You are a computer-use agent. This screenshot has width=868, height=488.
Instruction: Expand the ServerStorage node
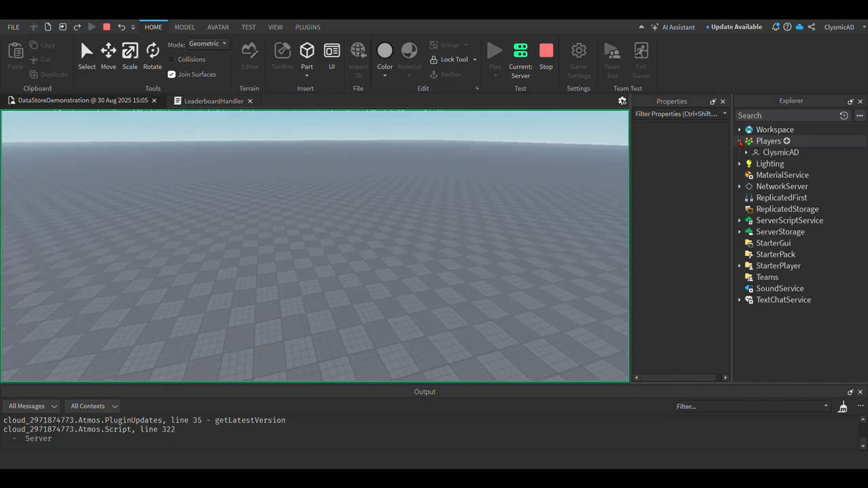click(x=740, y=232)
